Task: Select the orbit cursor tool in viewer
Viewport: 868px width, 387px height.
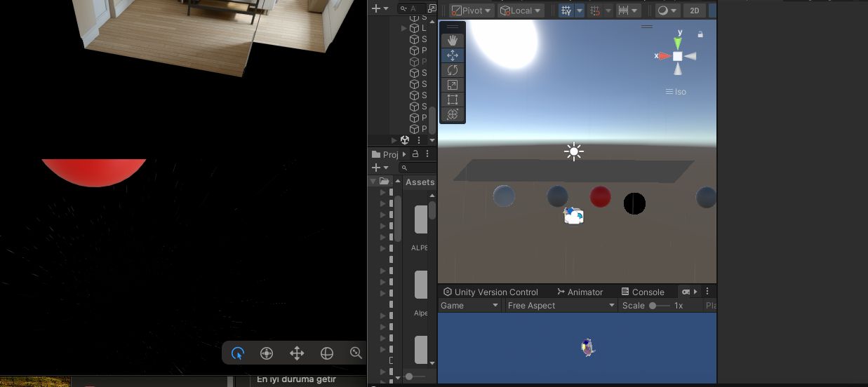Action: coord(238,353)
